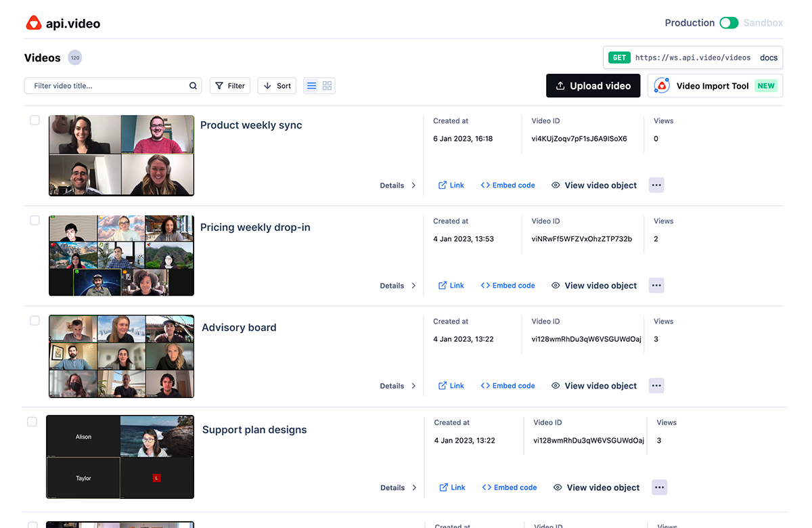View video object for Support plan designs

[x=596, y=487]
